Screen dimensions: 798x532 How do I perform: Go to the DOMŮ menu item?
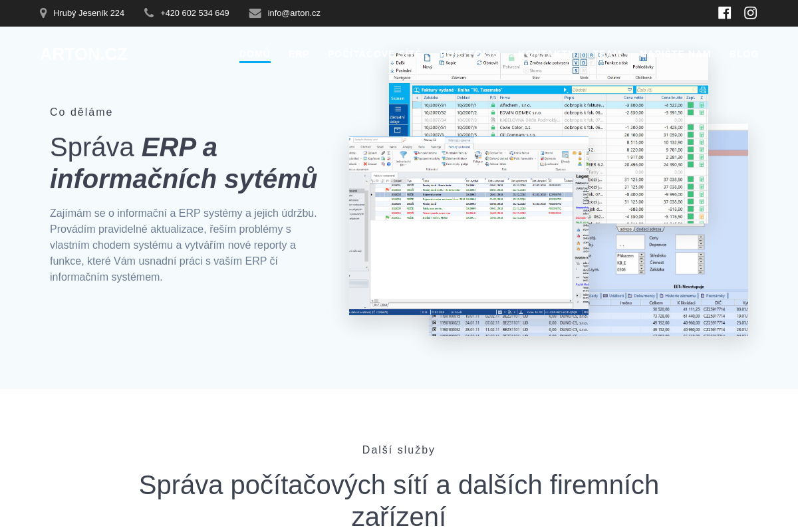255,54
